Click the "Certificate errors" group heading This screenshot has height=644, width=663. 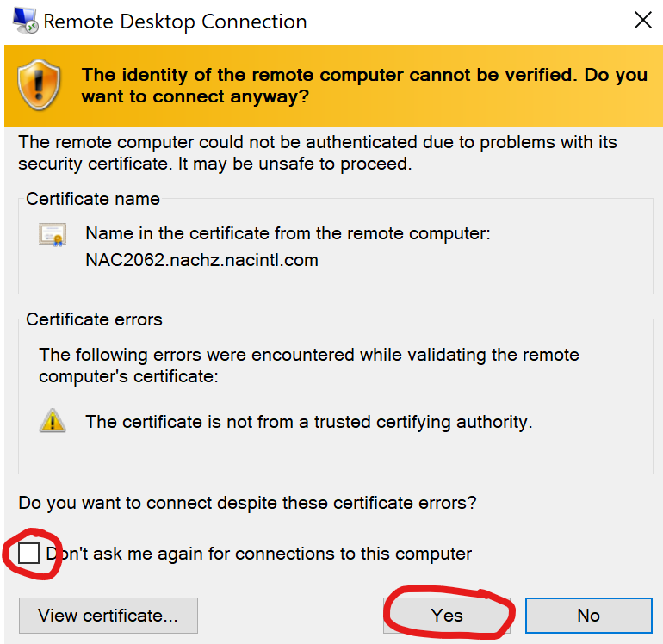(94, 319)
